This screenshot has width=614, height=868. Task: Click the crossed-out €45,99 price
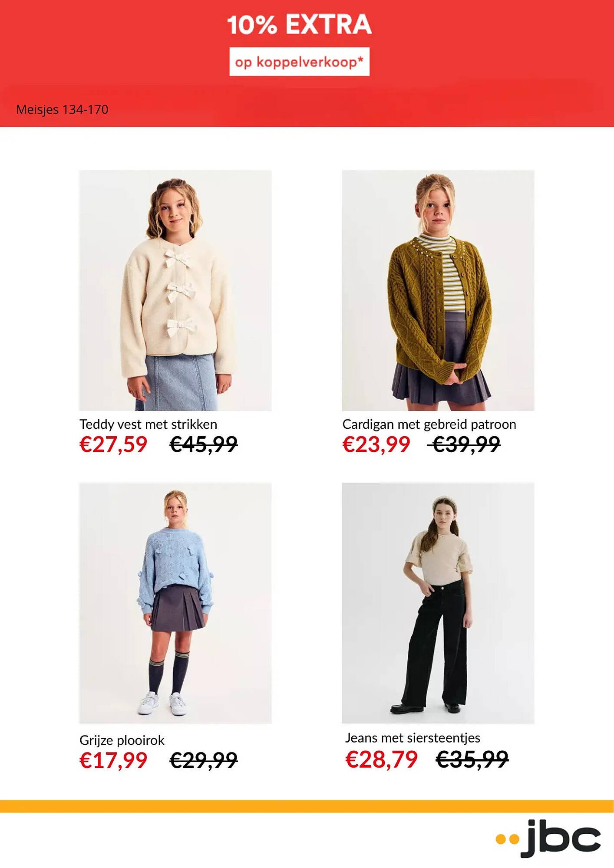coord(204,444)
